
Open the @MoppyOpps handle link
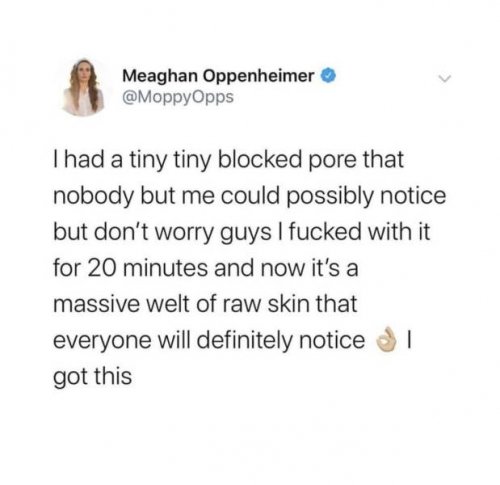click(x=178, y=97)
